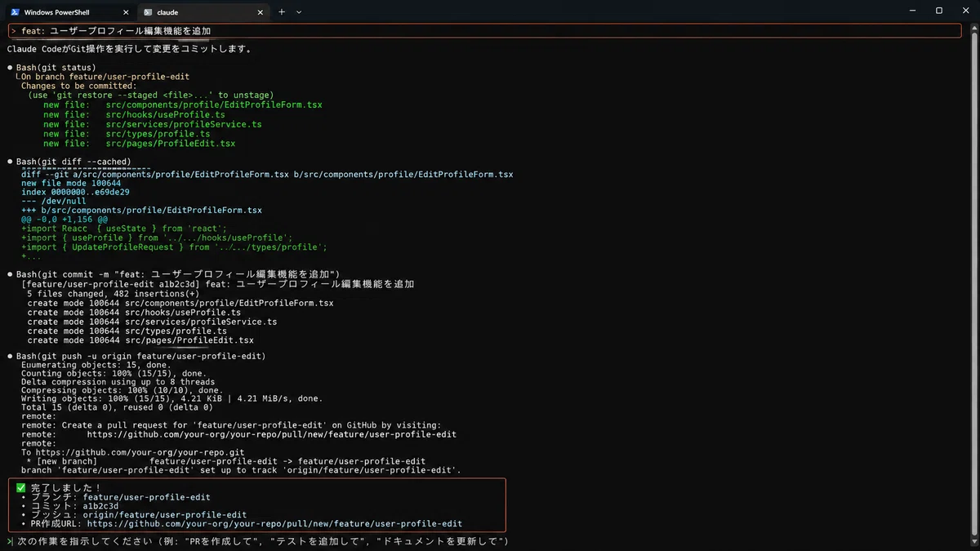Viewport: 980px width, 551px height.
Task: Click the プッシュ: origin/feature/user-profile-edit line
Action: [134, 515]
